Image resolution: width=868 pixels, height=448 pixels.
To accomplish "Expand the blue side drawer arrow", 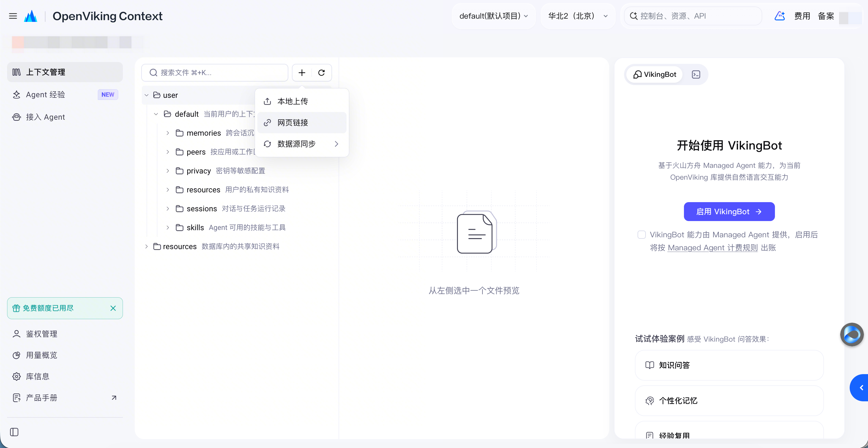I will click(859, 388).
